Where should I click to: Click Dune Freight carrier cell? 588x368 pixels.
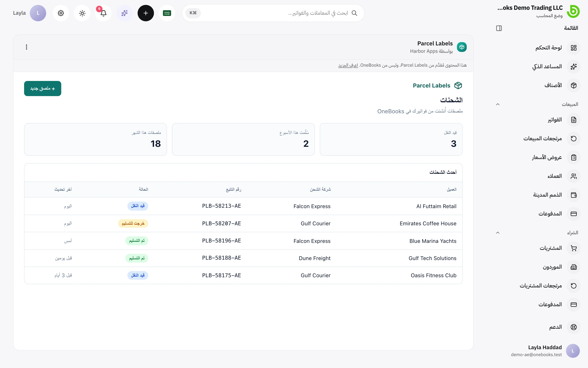[315, 258]
